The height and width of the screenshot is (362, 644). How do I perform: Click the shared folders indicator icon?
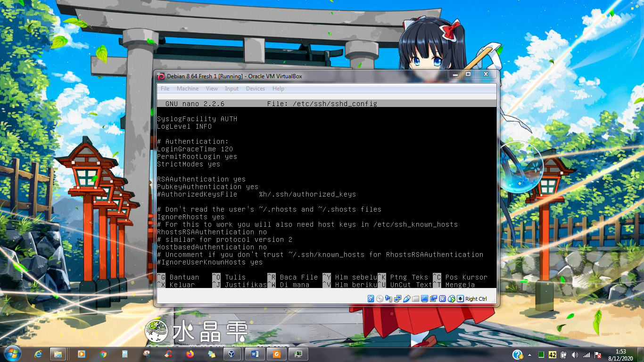pyautogui.click(x=416, y=299)
